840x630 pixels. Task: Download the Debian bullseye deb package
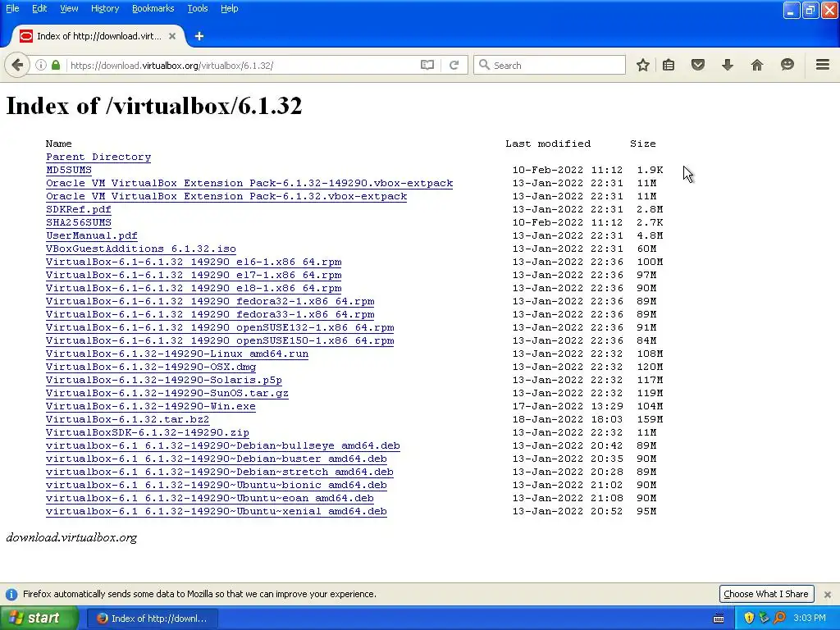223,445
